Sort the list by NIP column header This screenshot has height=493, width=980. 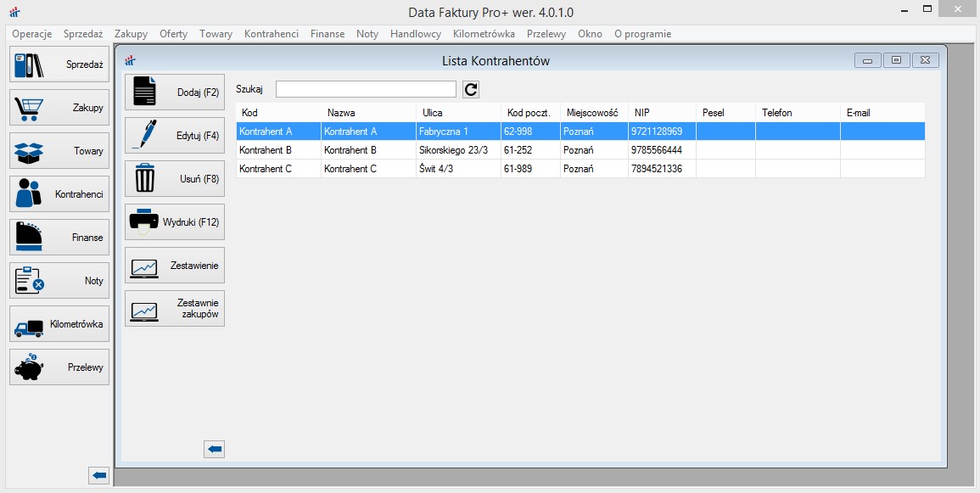click(x=662, y=113)
